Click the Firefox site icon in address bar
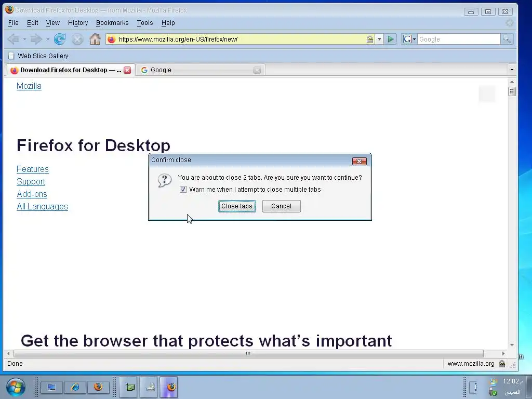 [x=111, y=39]
